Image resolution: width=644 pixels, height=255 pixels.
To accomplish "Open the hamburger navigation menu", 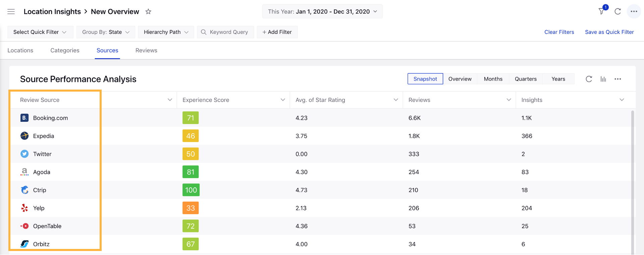I will tap(11, 12).
